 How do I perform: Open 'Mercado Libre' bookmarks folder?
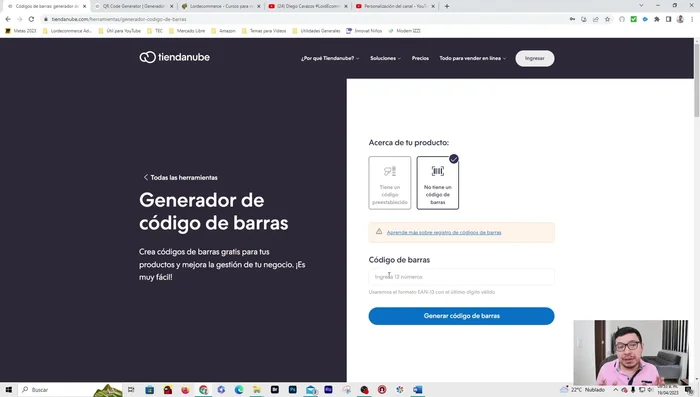coord(187,31)
